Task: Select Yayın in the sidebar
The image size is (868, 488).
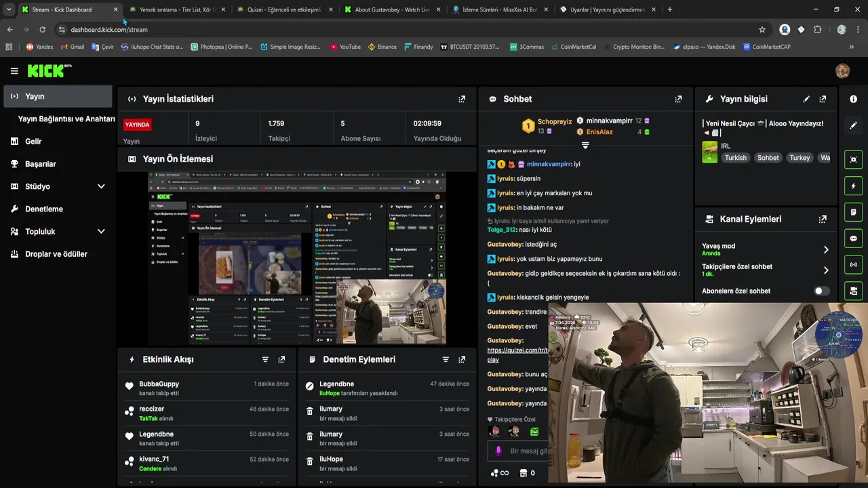Action: [x=58, y=96]
